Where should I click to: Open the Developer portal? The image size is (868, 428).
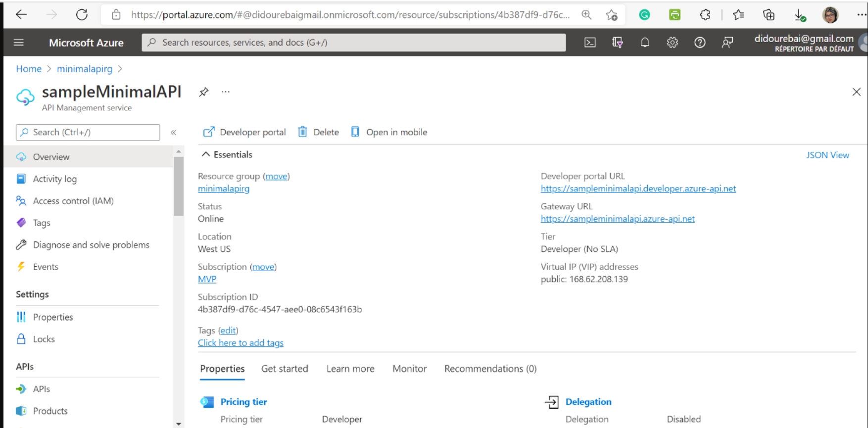click(244, 132)
